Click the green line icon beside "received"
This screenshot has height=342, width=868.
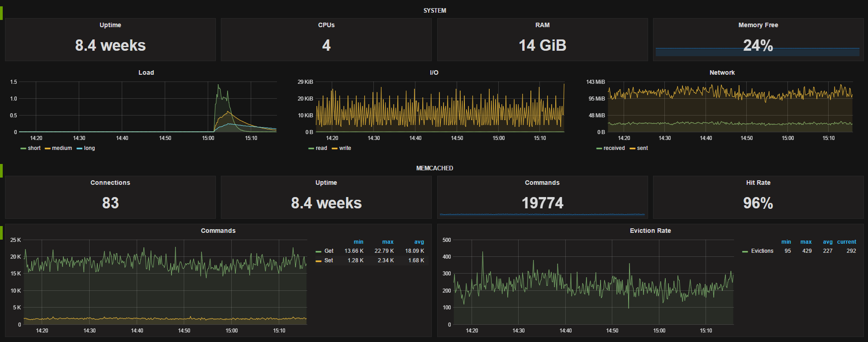coord(599,149)
